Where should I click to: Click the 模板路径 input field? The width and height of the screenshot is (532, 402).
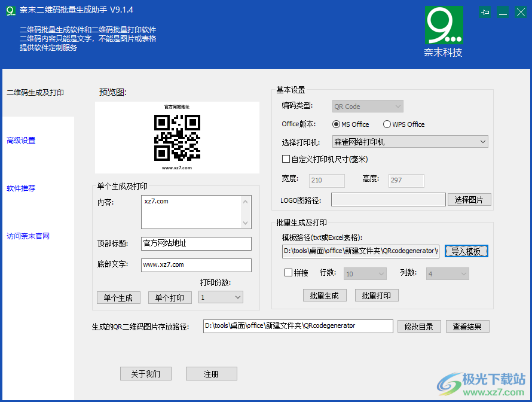(360, 251)
